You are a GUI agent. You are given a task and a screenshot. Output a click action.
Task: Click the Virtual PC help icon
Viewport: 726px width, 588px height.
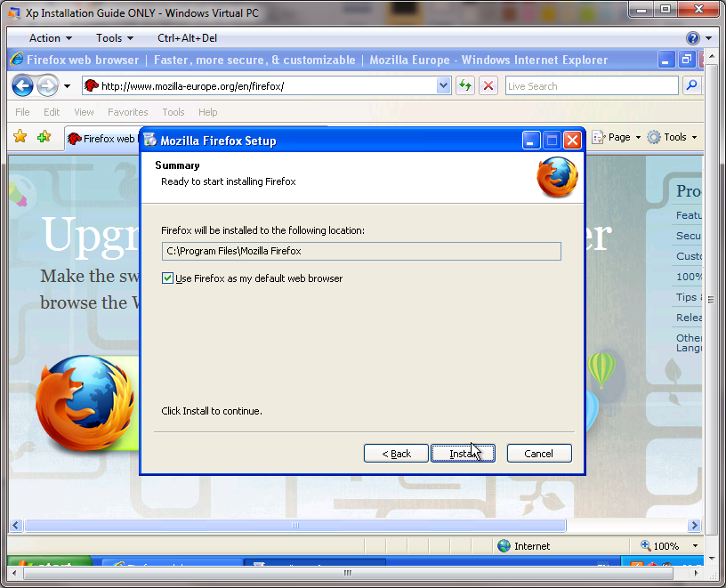[x=693, y=38]
